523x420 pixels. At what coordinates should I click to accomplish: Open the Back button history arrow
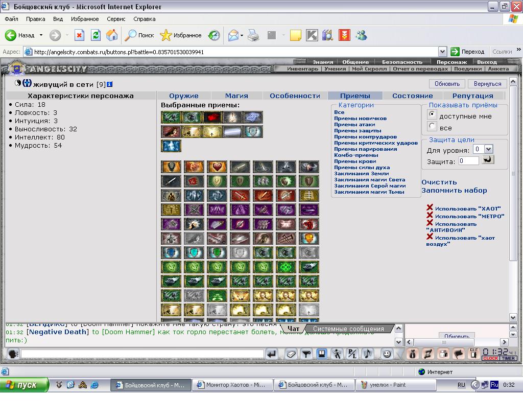point(41,35)
